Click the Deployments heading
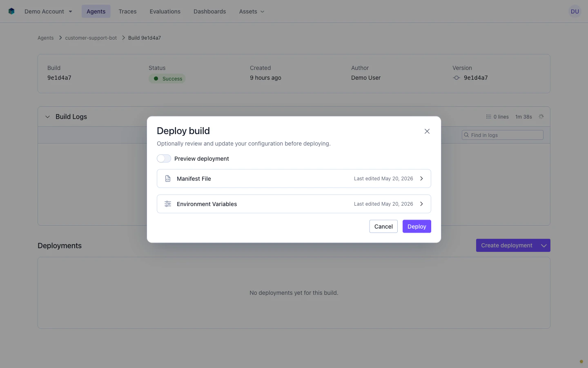 60,246
